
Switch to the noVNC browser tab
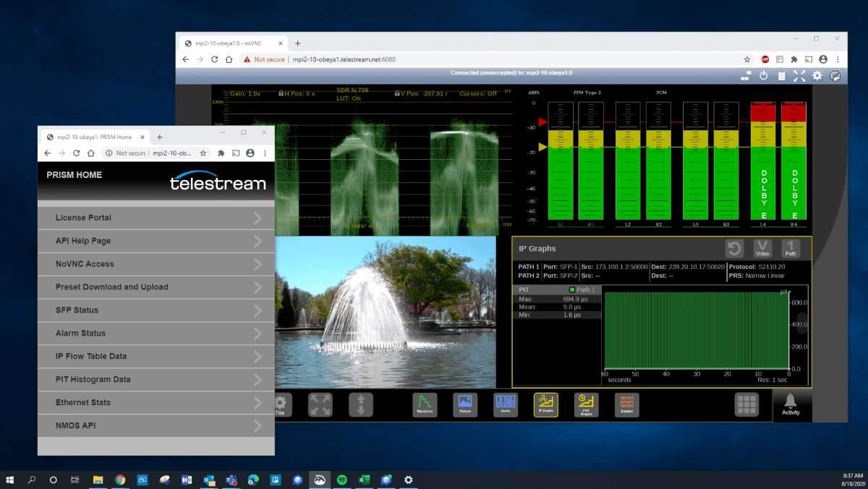tap(233, 43)
